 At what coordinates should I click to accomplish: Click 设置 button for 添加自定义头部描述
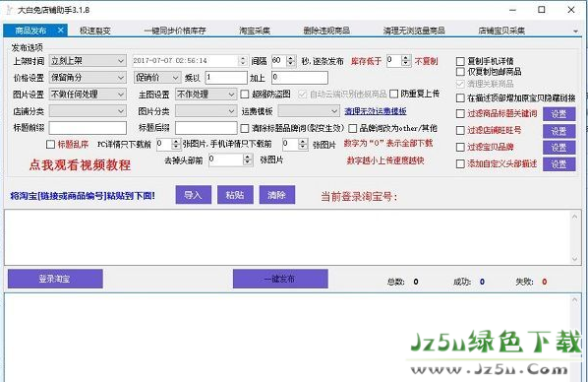[559, 164]
